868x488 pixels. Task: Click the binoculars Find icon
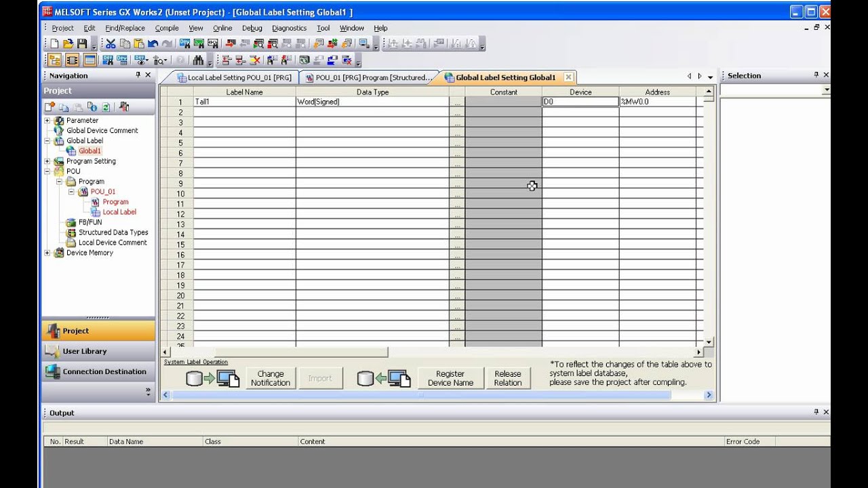click(199, 60)
